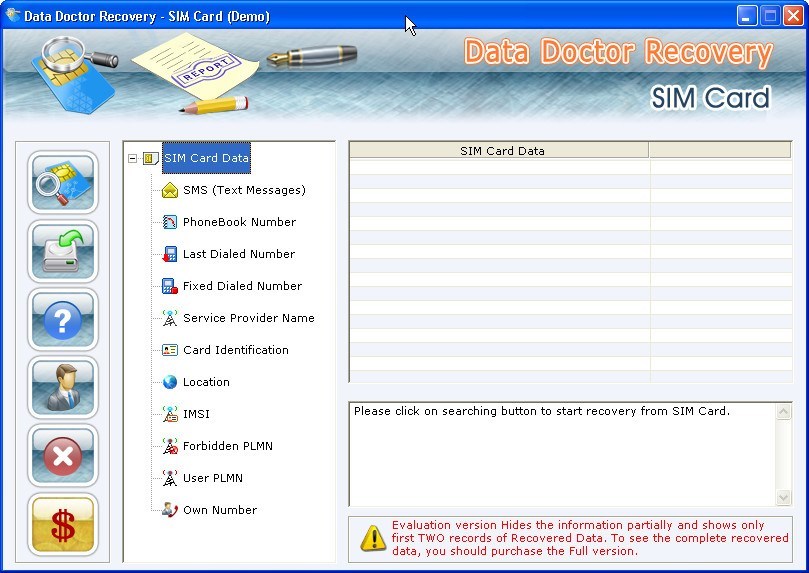Select IMSI tree entry
This screenshot has height=573, width=809.
(x=196, y=414)
